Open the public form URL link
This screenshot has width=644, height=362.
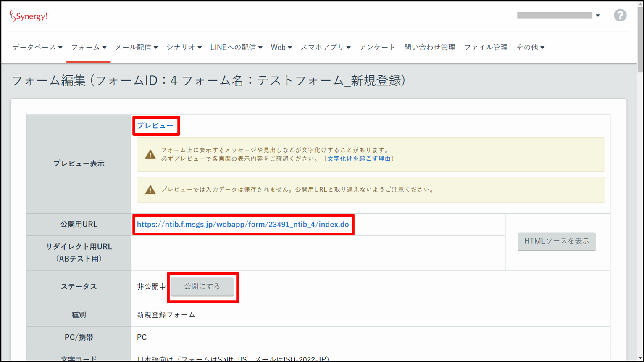point(243,225)
